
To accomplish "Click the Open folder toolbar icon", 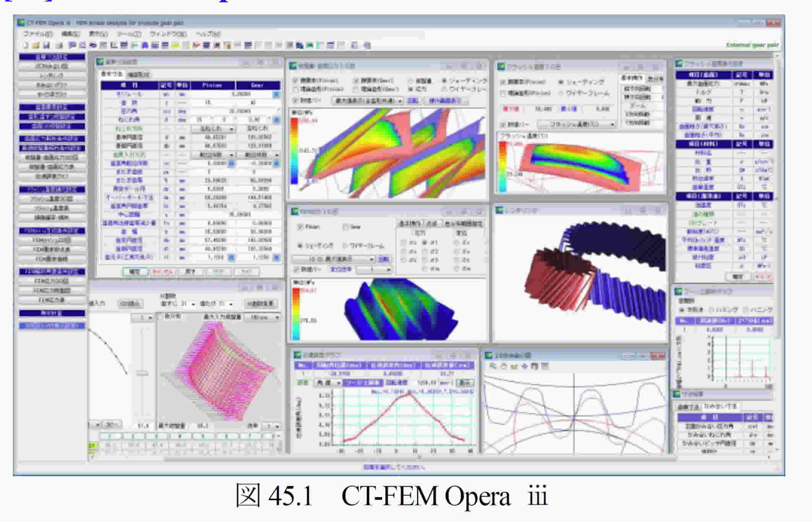I will (36, 45).
